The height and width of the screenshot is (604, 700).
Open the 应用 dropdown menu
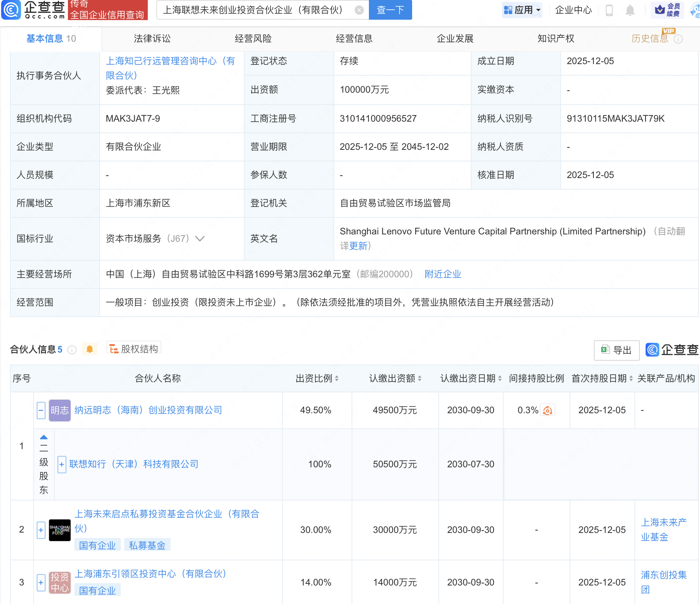click(522, 10)
